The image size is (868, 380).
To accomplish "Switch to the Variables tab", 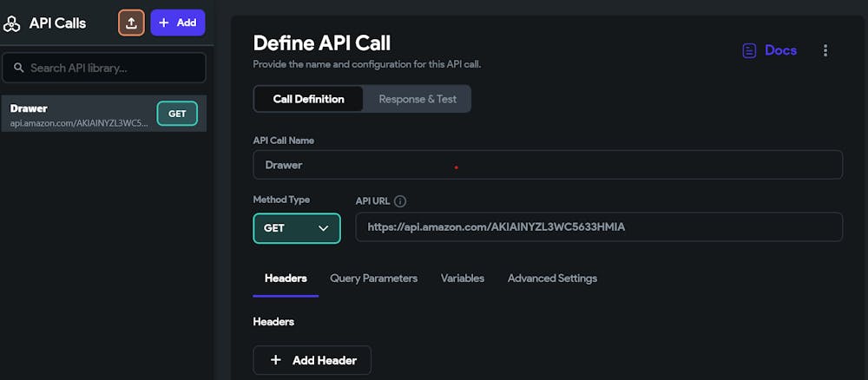I will tap(463, 278).
